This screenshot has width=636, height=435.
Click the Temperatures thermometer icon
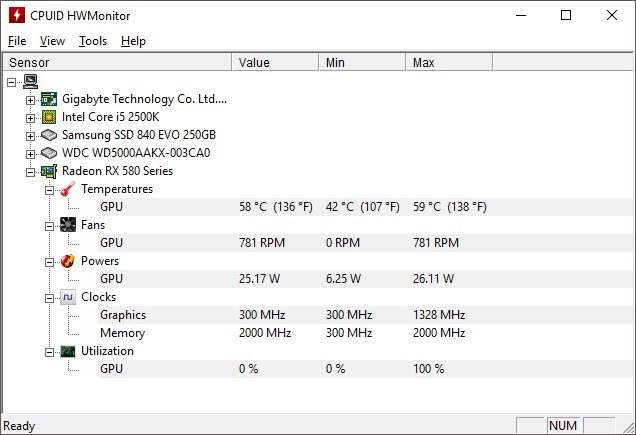[67, 189]
